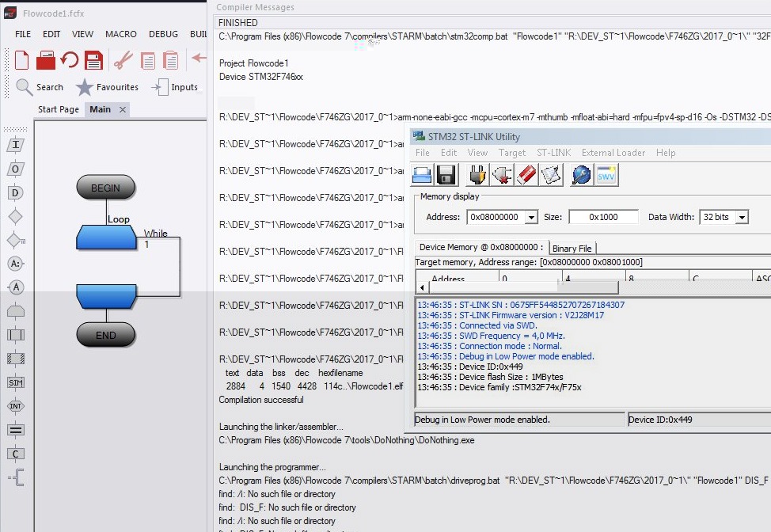Select the Comment bracket icon tool
Screen dimensions: 771x532
point(16,477)
